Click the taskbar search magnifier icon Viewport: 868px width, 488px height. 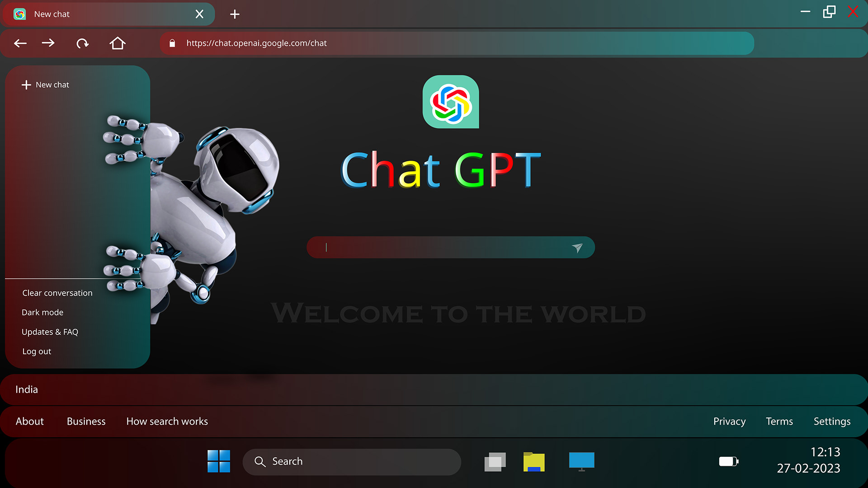pos(260,460)
